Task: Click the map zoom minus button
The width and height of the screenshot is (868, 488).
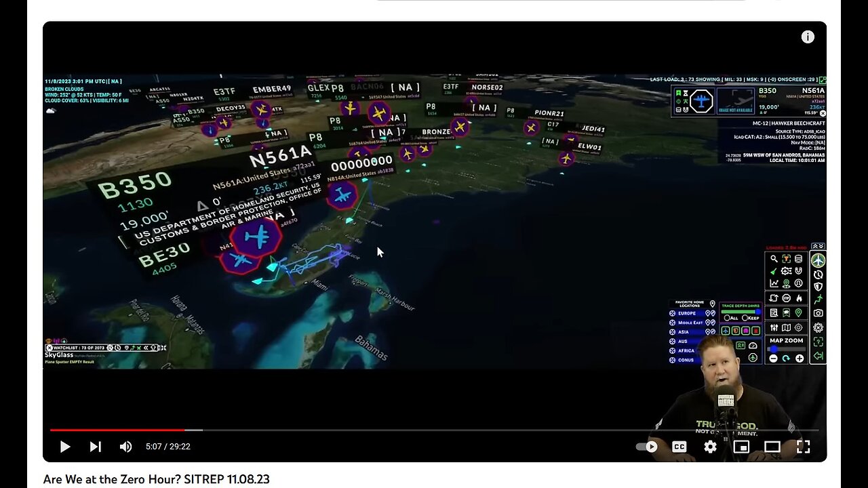Action: (773, 359)
